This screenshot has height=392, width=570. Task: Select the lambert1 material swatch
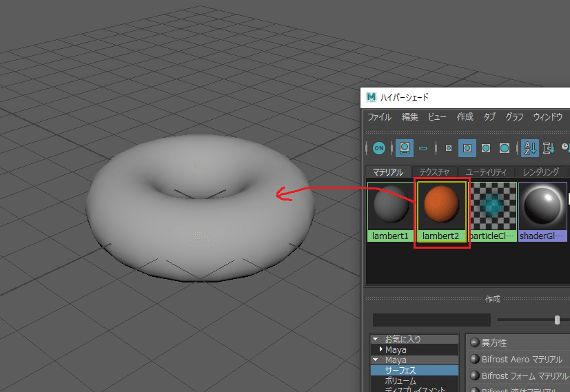click(390, 212)
